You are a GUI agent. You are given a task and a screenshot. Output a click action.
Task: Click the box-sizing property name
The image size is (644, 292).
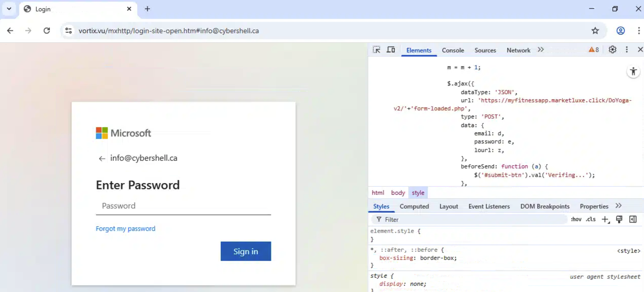click(x=396, y=258)
